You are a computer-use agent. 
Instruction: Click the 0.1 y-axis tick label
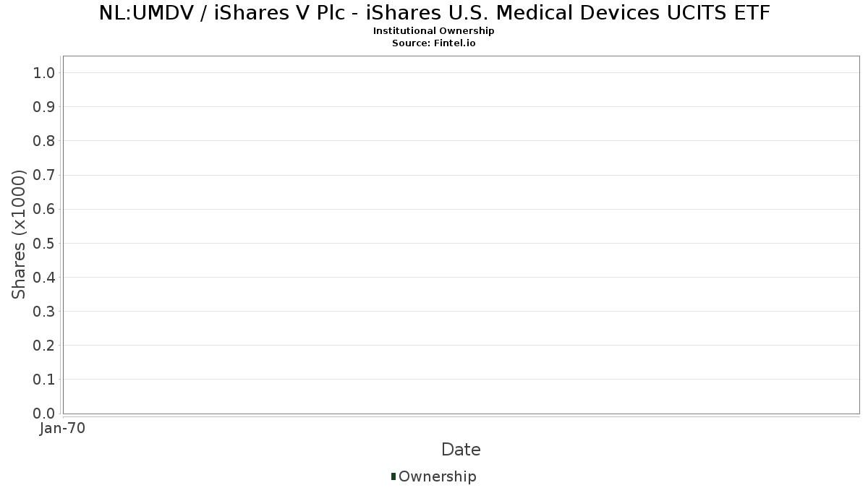[44, 380]
